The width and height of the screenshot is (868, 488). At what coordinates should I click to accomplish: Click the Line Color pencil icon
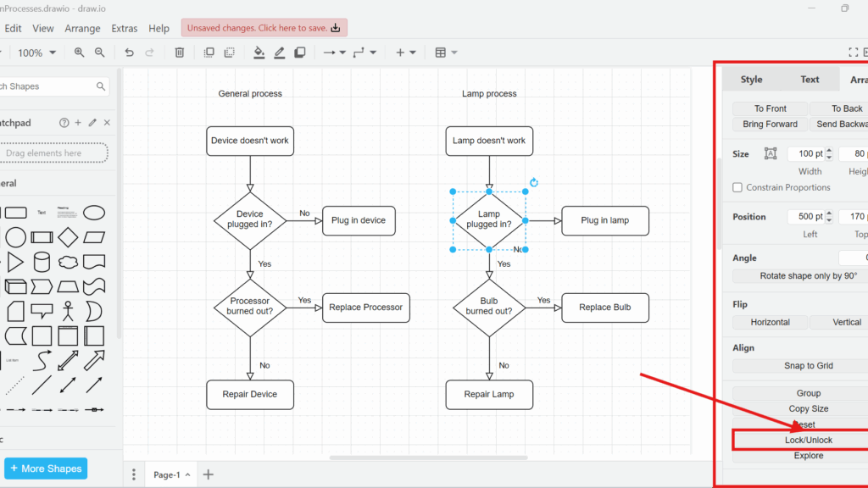click(280, 53)
